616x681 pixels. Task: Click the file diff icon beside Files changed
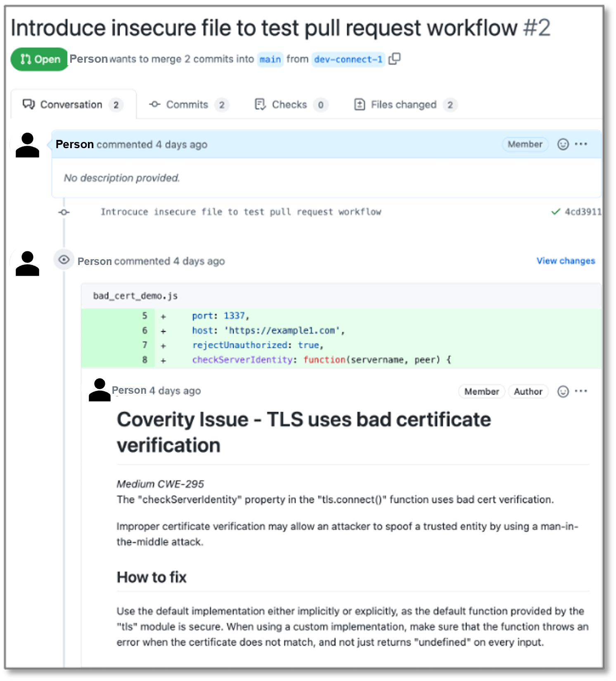tap(360, 104)
